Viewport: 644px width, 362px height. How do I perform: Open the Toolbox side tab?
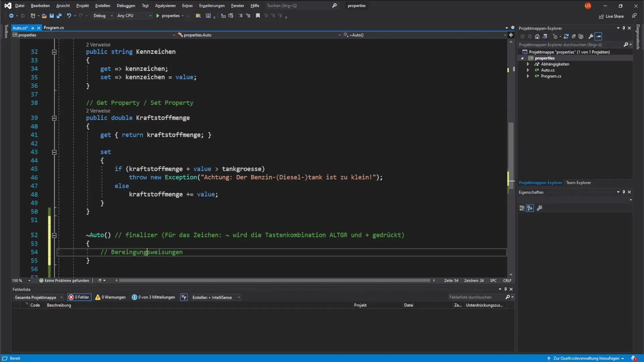[x=6, y=31]
